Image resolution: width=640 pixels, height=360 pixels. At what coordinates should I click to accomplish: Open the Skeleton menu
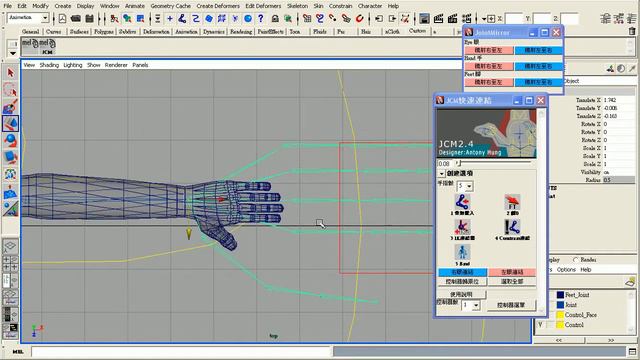[297, 6]
